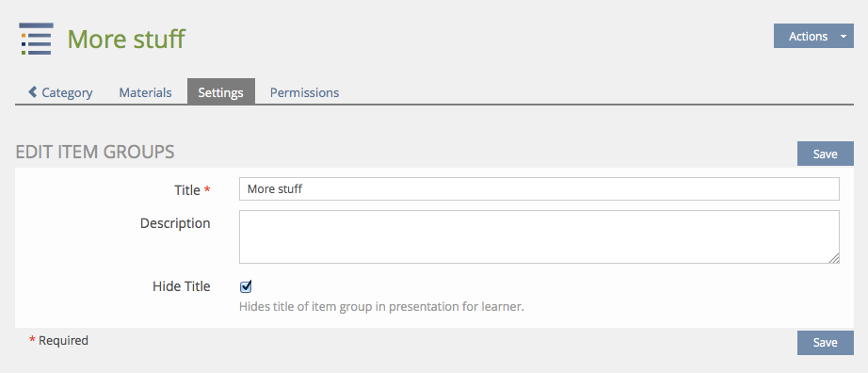Click the back chevron beside Category
Viewport: 868px width, 373px height.
[x=33, y=91]
